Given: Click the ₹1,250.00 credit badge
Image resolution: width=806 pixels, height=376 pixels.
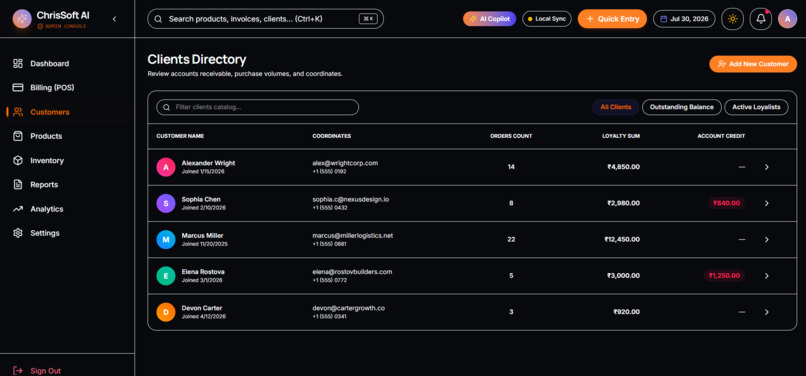Looking at the screenshot, I should 724,276.
